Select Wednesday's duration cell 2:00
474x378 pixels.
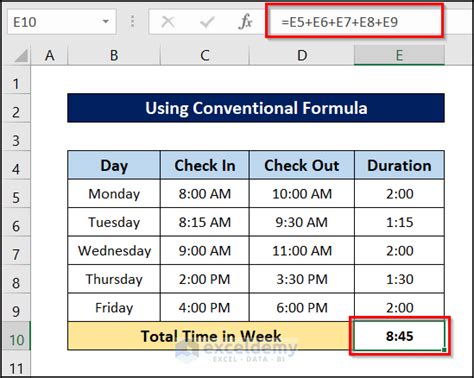pos(399,251)
